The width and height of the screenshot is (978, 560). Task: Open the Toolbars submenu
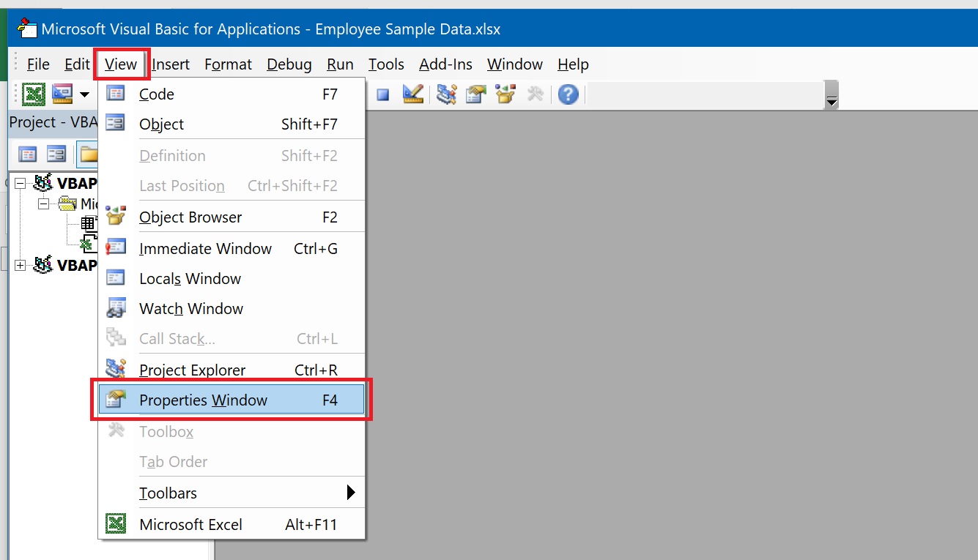[x=168, y=493]
